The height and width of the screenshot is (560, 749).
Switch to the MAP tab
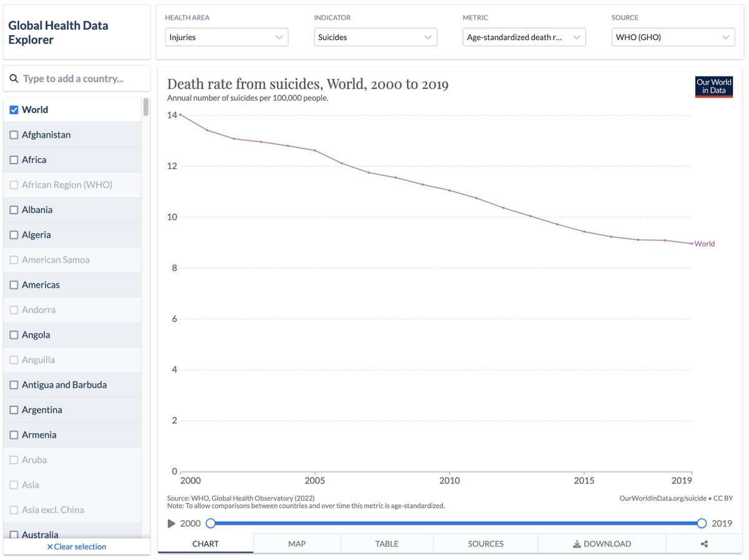pyautogui.click(x=297, y=544)
